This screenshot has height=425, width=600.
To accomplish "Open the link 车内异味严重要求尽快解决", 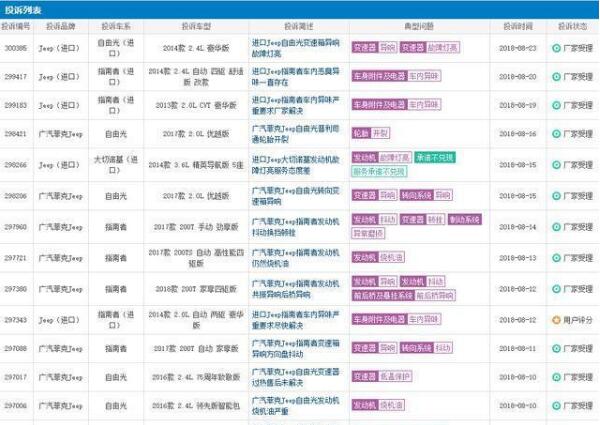I will tap(295, 320).
